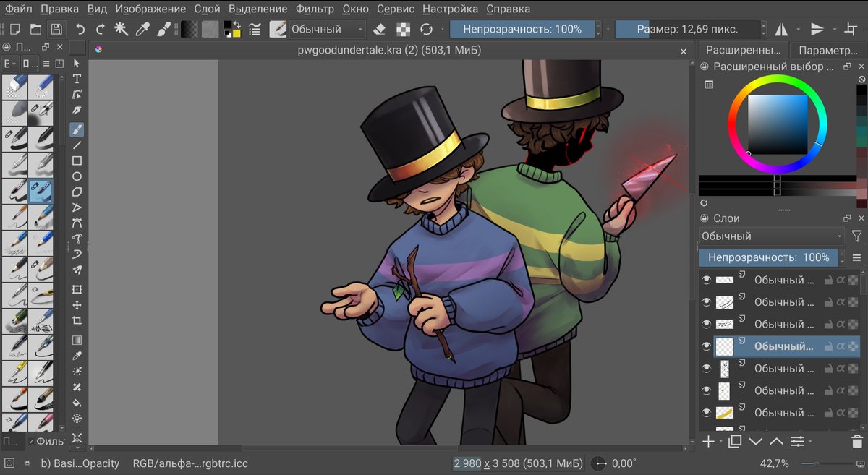Click the Размер brush size slider

point(687,30)
